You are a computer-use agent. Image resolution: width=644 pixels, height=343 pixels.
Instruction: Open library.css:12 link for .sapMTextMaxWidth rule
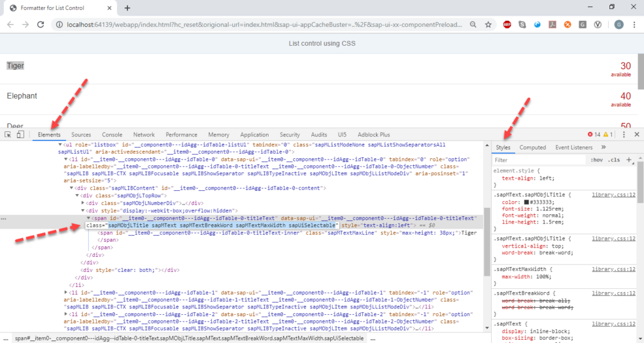click(x=614, y=269)
